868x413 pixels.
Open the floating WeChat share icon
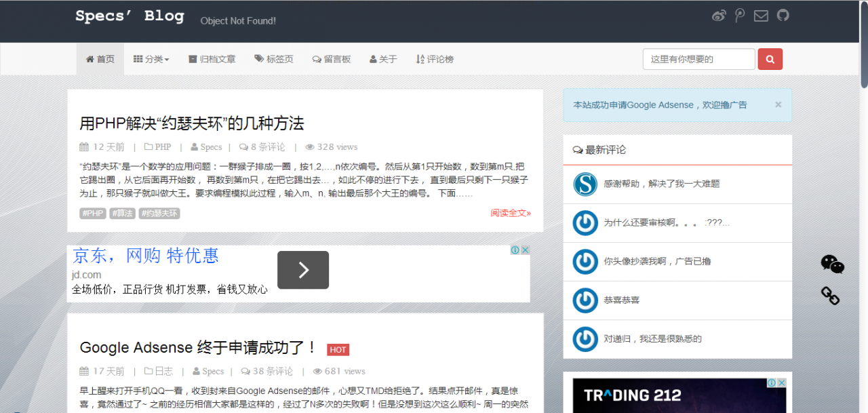832,264
